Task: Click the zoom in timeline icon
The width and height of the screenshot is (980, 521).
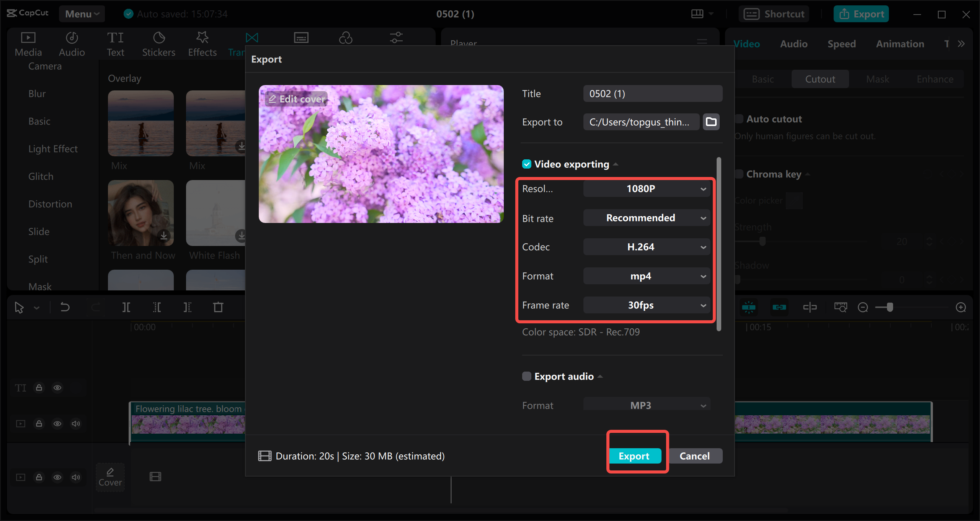Action: 961,307
